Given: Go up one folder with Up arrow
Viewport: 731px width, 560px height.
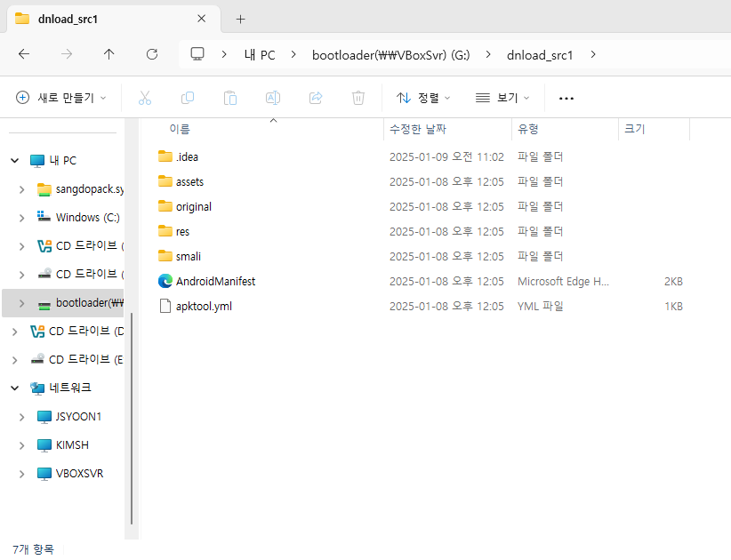Looking at the screenshot, I should (x=109, y=54).
